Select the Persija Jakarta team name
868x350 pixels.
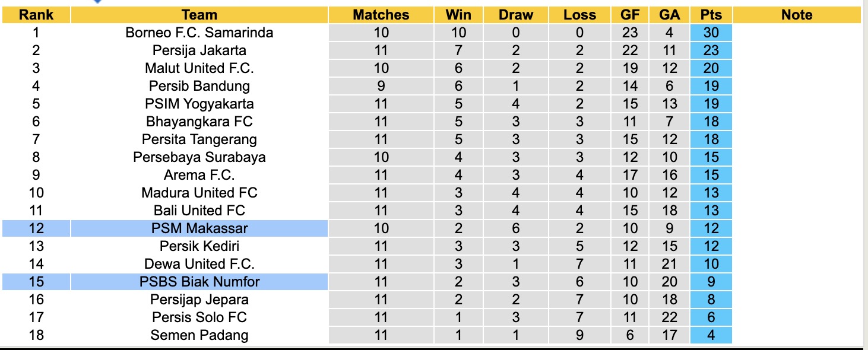199,50
